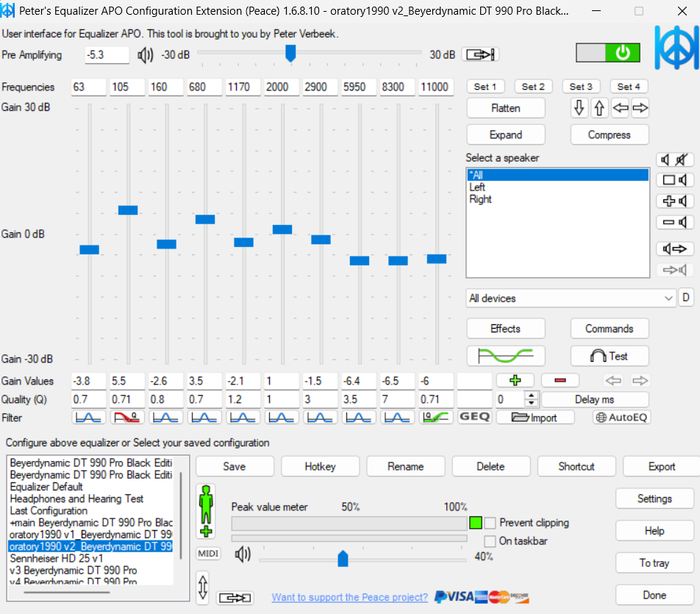Click the To tray button
700x614 pixels.
pyautogui.click(x=654, y=563)
